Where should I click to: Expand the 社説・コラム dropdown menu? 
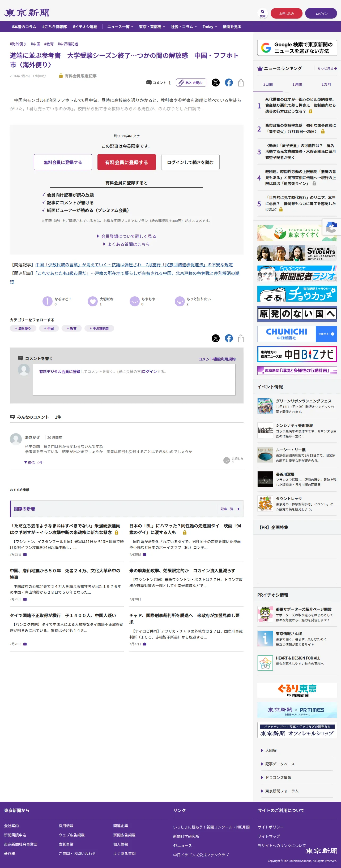(x=184, y=27)
